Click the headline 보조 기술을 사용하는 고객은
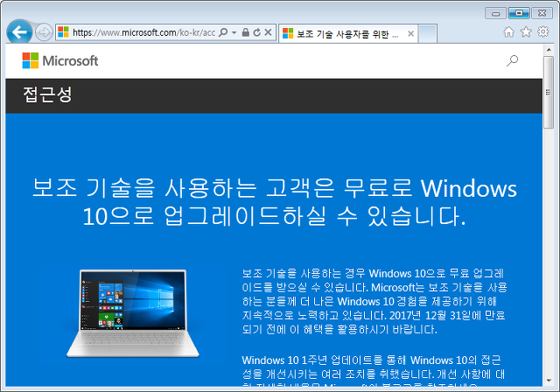This screenshot has height=392, width=560. click(274, 202)
